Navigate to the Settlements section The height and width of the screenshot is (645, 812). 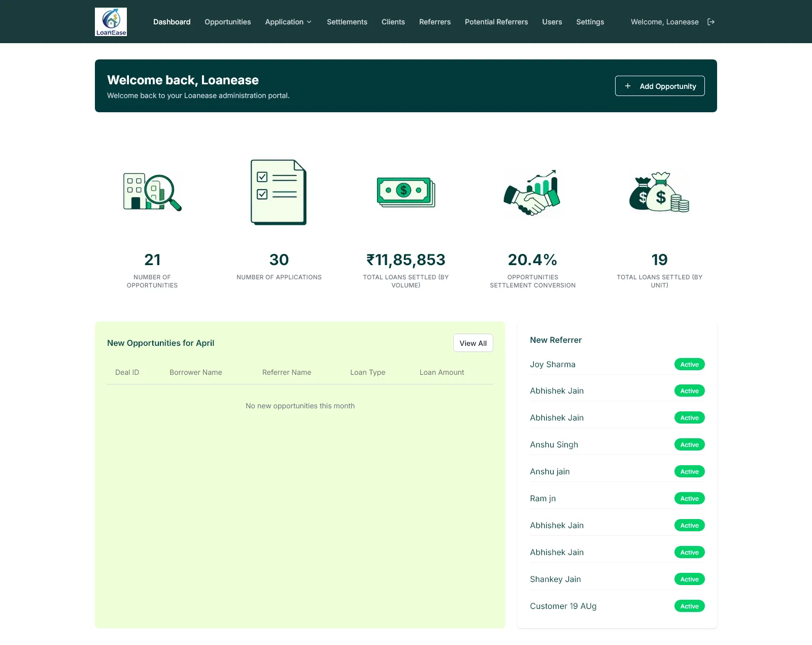[x=347, y=22]
